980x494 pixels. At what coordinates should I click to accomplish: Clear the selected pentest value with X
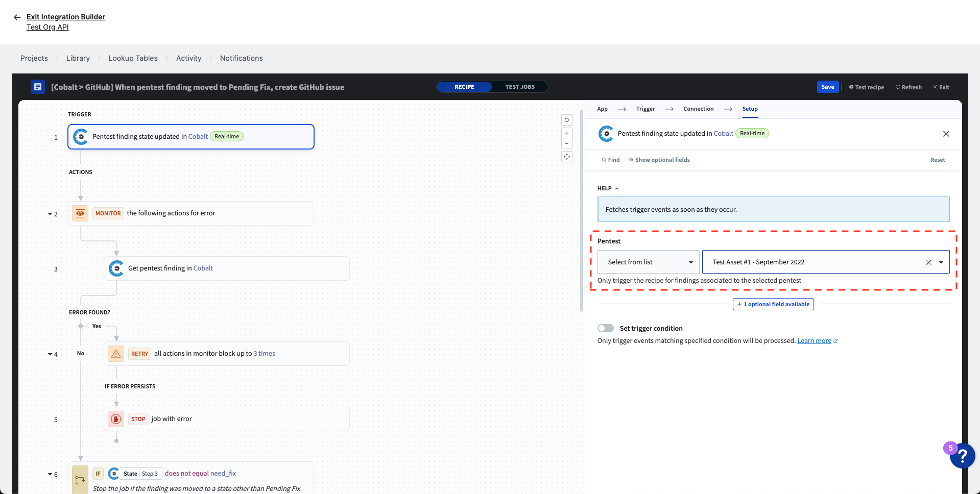click(x=929, y=262)
